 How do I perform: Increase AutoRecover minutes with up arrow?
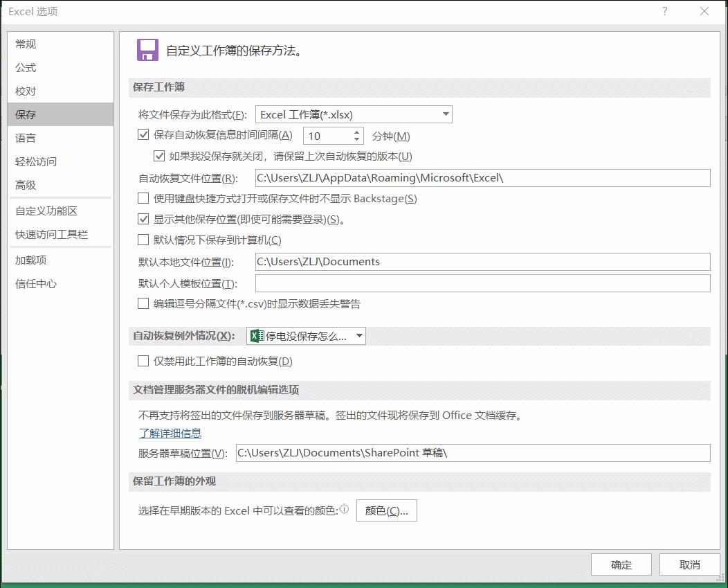[x=357, y=132]
